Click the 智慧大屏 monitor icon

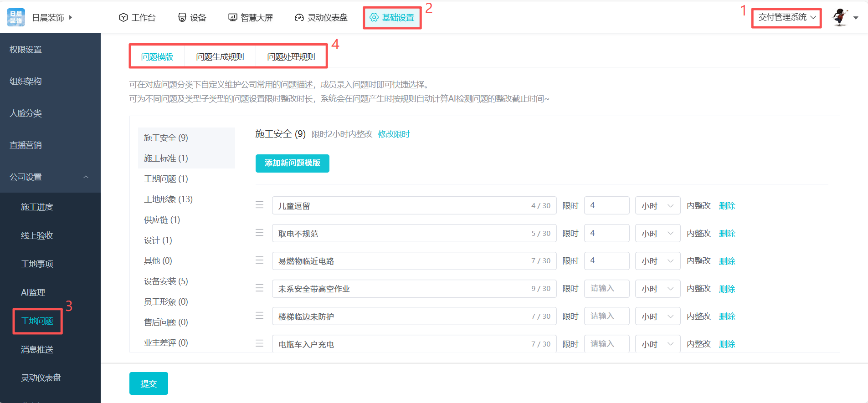pyautogui.click(x=232, y=17)
